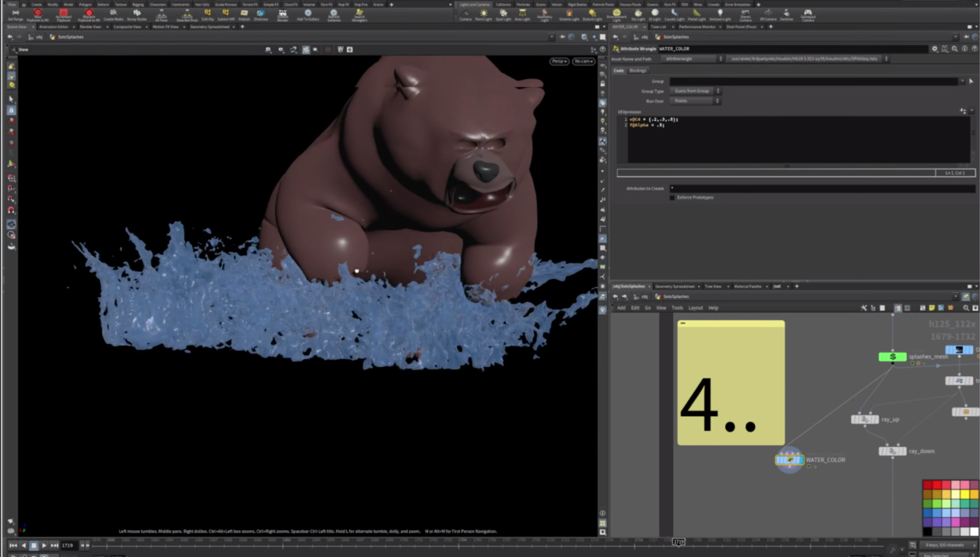This screenshot has width=980, height=557.
Task: Open the parameter gear menu for WATER_COLOR
Action: (935, 49)
